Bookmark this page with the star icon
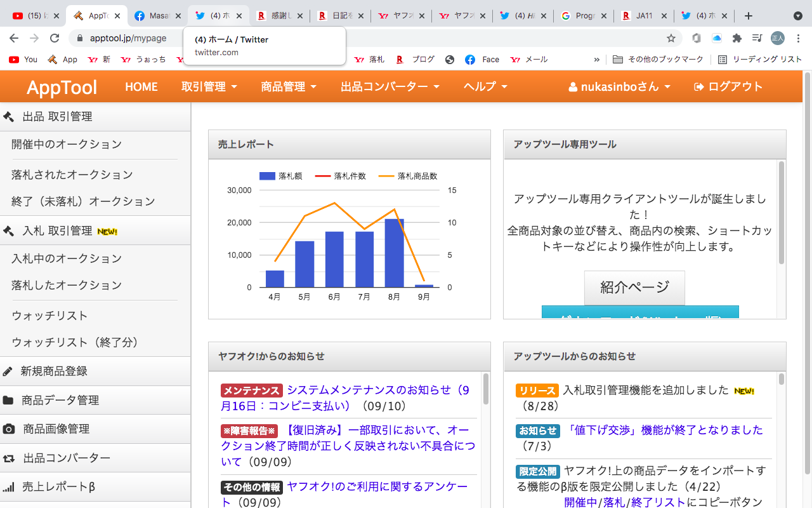Screen dimensions: 812x508 pyautogui.click(x=671, y=38)
